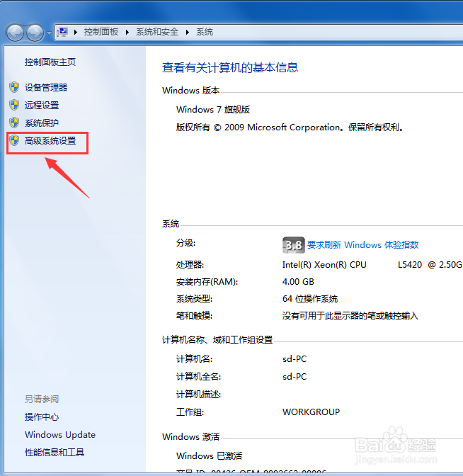Click section header 计算机名称、域和工作组设置
463x476 pixels.
(217, 340)
